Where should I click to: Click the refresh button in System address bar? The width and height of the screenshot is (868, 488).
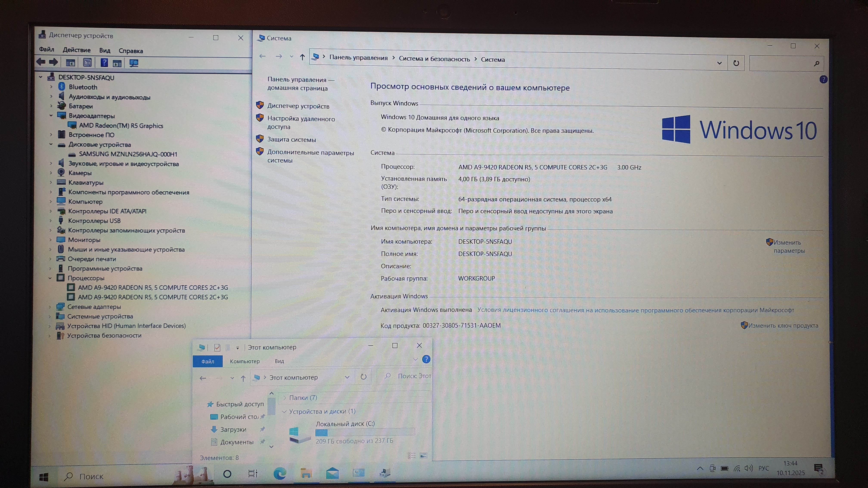736,63
